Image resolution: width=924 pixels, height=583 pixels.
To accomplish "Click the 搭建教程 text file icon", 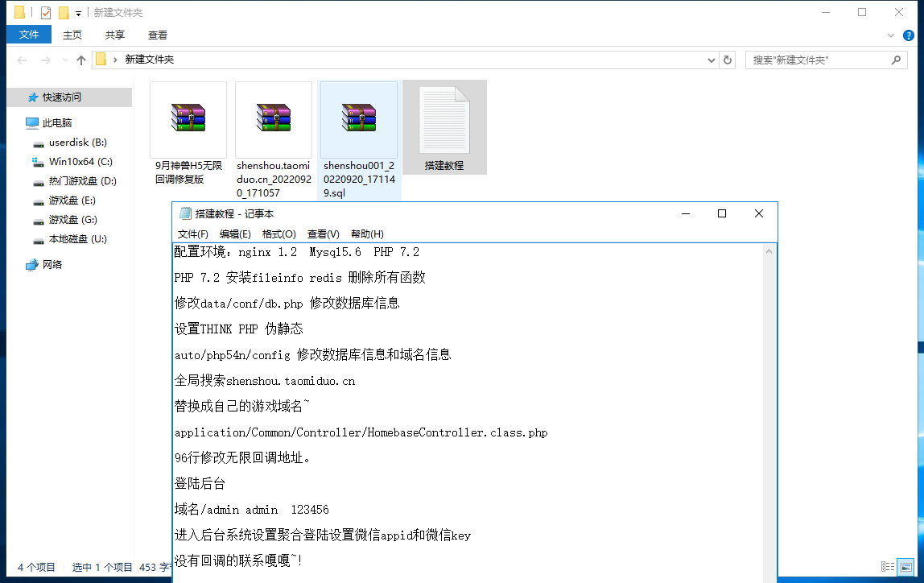I will [x=443, y=119].
